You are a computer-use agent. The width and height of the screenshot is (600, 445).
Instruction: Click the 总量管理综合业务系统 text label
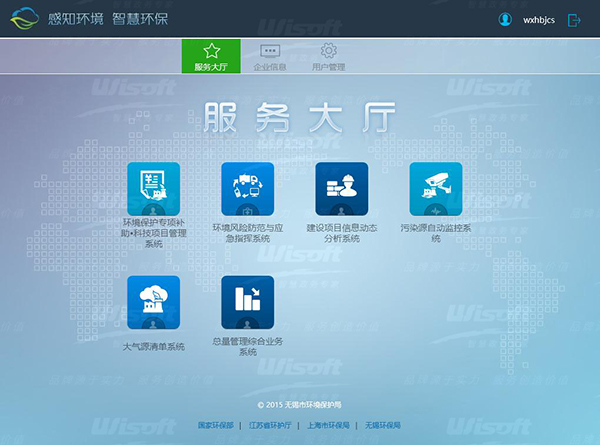point(247,346)
